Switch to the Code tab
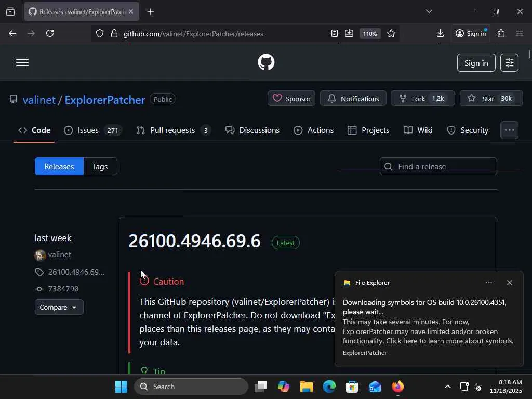This screenshot has width=532, height=399. pyautogui.click(x=34, y=130)
